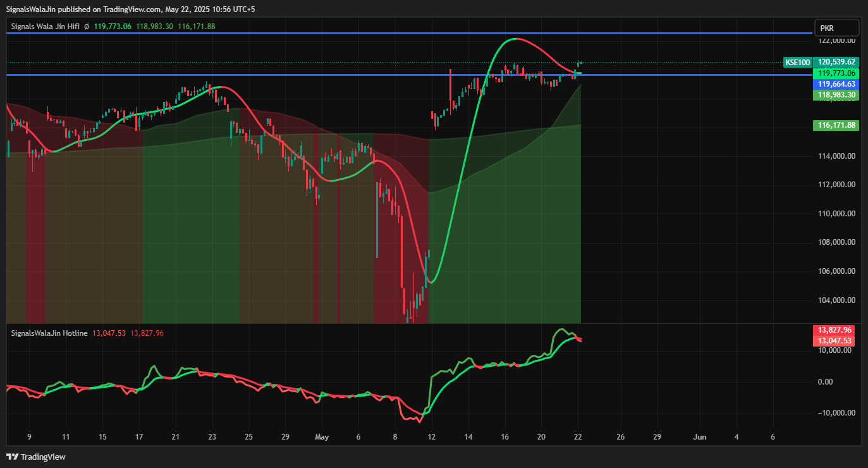
Task: Click the 104,000.00 price axis tick
Action: coord(836,300)
